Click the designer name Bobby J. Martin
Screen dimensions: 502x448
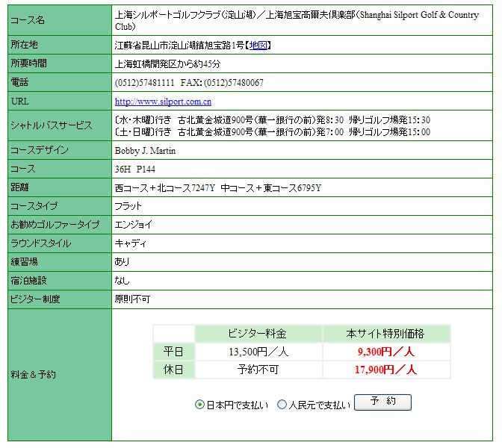(x=145, y=151)
